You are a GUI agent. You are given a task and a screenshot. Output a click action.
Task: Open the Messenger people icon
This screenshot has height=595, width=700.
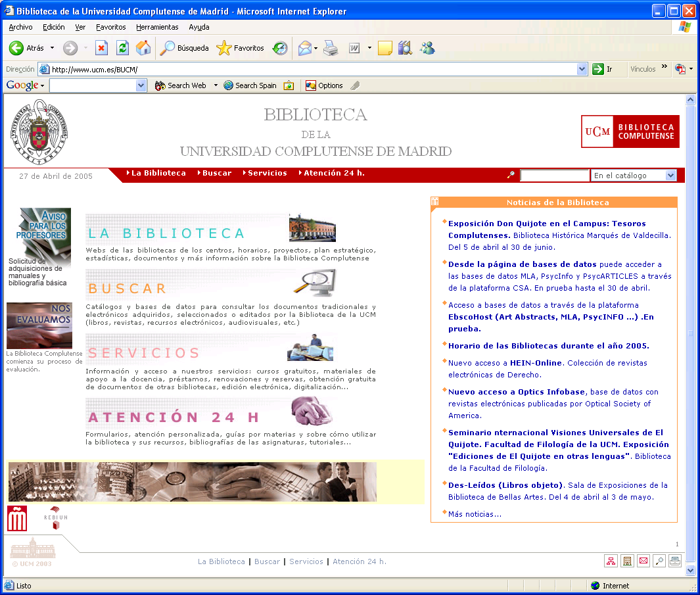pyautogui.click(x=427, y=48)
